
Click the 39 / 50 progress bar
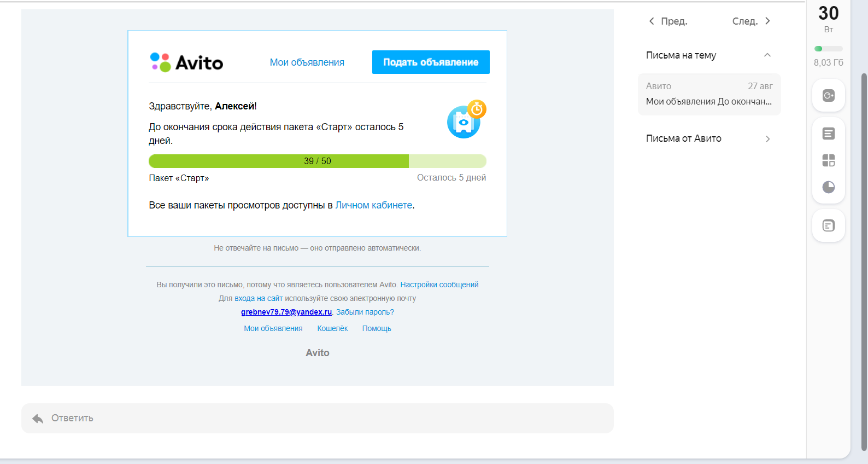318,161
